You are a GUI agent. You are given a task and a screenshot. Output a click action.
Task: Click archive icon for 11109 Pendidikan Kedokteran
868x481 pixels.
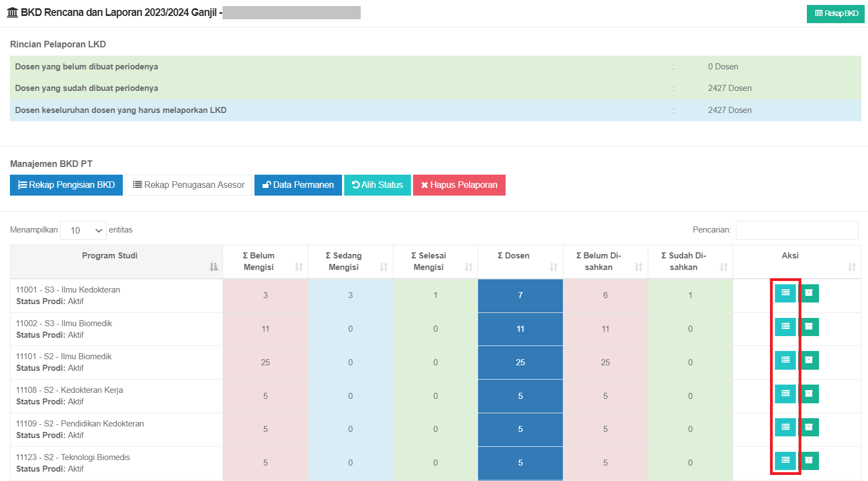point(809,427)
